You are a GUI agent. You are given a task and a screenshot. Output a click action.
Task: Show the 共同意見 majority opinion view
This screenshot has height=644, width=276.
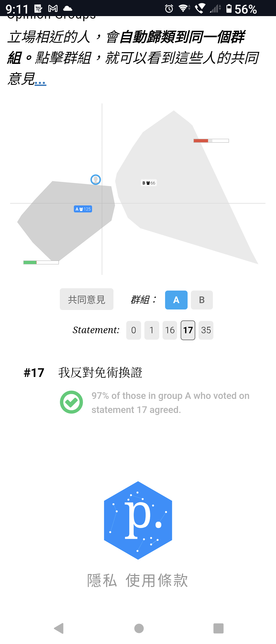(87, 299)
